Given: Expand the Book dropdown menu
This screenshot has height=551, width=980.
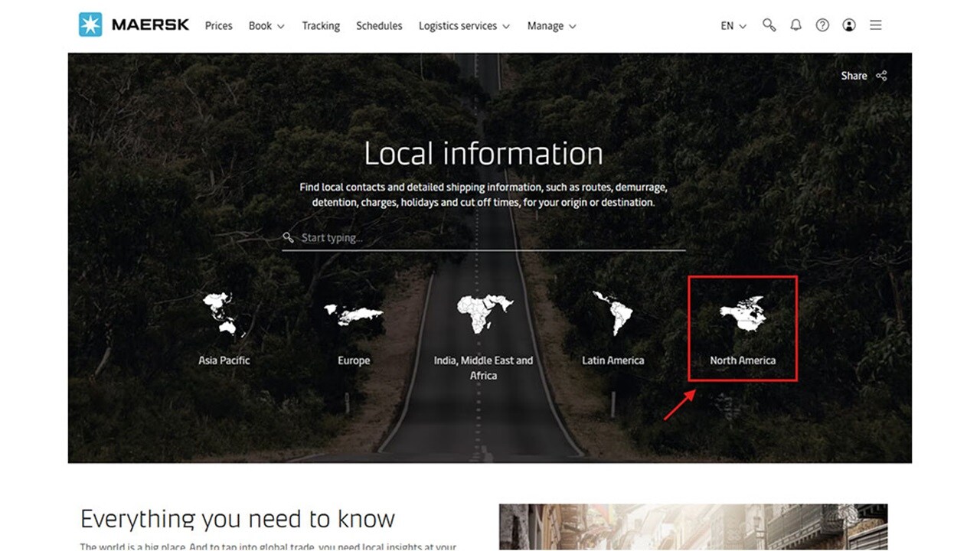Looking at the screenshot, I should (266, 26).
